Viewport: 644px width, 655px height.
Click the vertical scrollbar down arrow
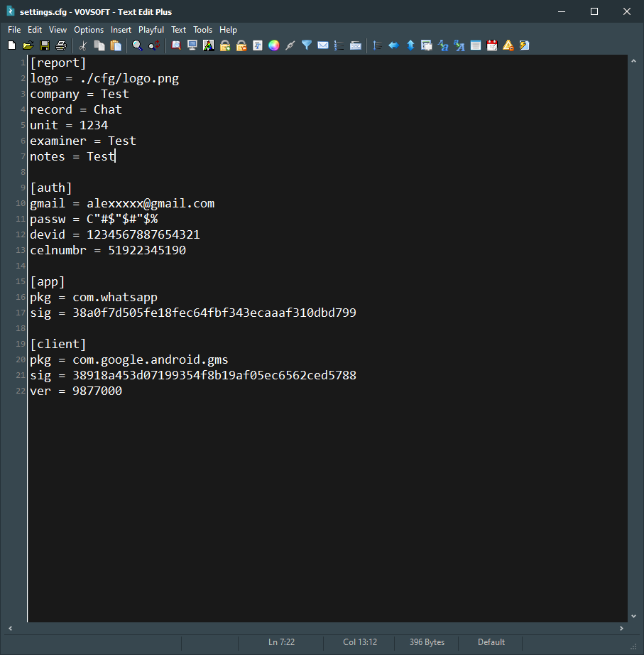[x=633, y=616]
